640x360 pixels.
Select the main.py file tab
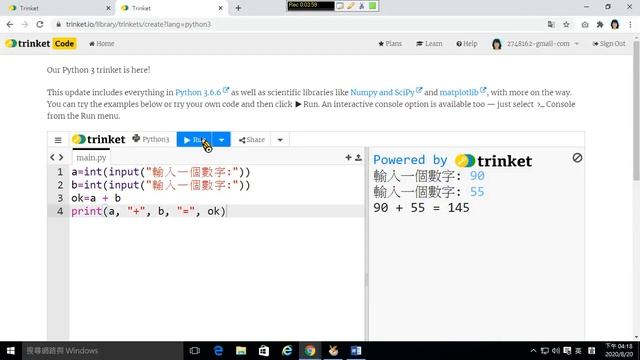[x=91, y=158]
